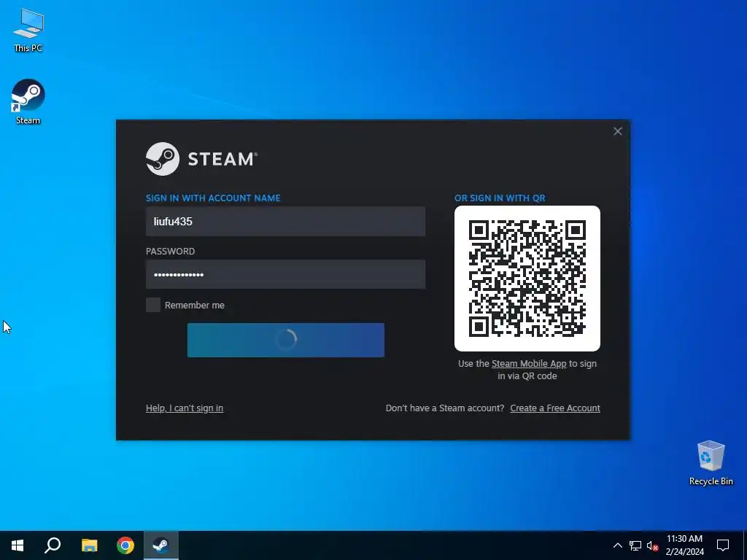This screenshot has height=560, width=747.
Task: Click the Don't have a Steam account? text
Action: click(444, 408)
